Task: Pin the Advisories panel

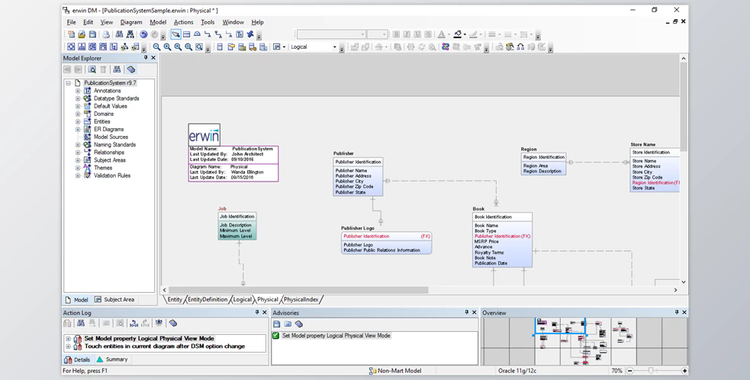Action: (467, 313)
